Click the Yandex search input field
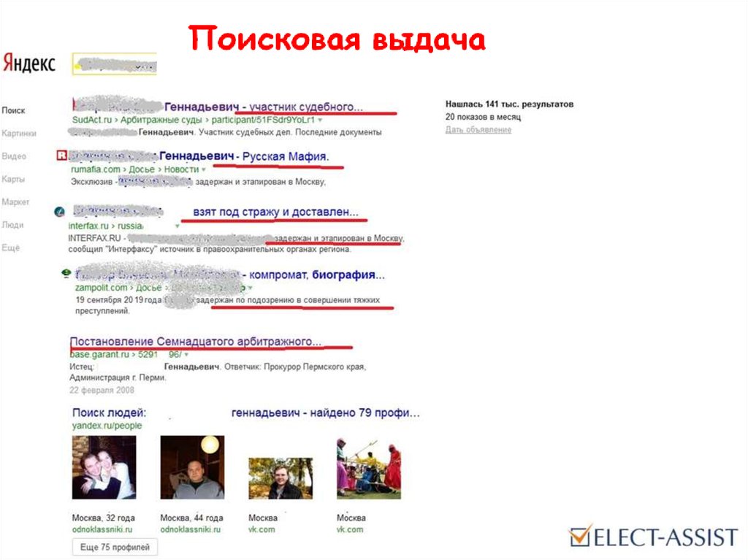 pos(115,64)
